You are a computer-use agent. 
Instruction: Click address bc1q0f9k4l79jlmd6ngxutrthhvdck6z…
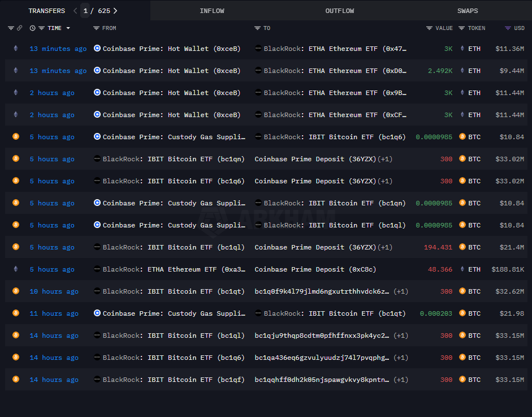(322, 291)
